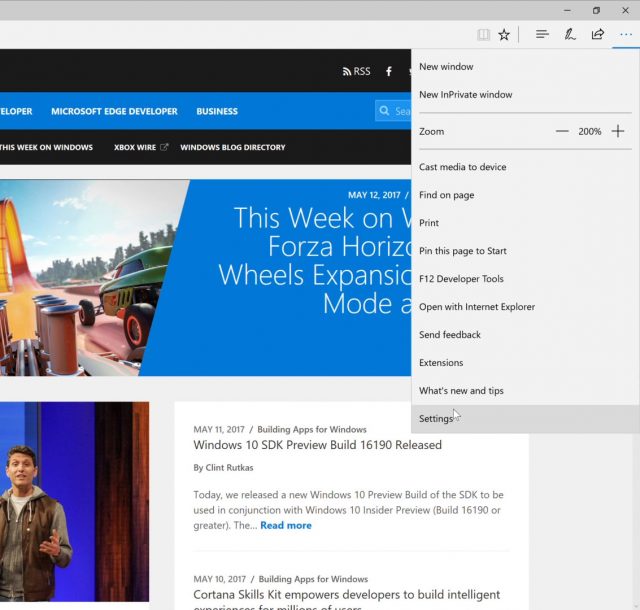This screenshot has width=640, height=610.
Task: Add page to favorites star icon
Action: click(504, 35)
